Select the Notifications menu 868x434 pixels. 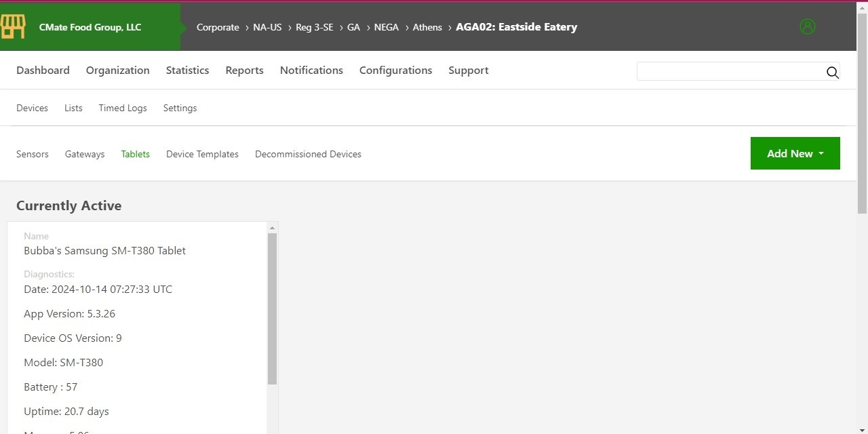[x=311, y=71]
